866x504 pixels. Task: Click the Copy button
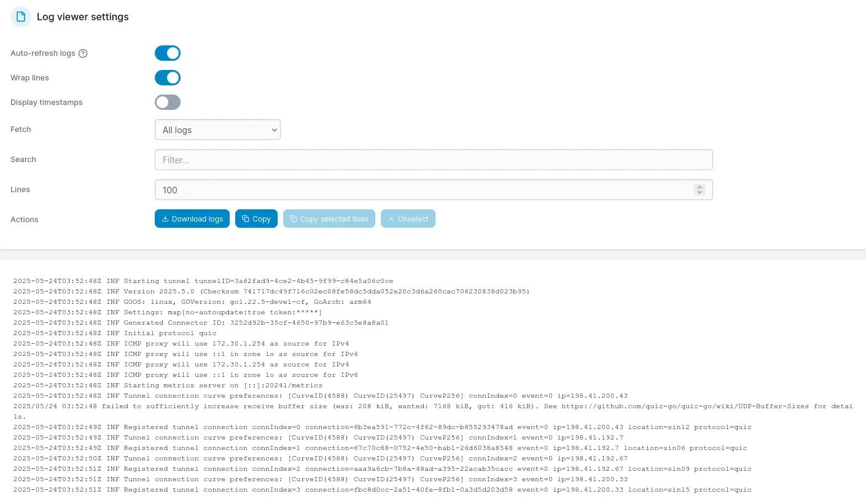(256, 219)
